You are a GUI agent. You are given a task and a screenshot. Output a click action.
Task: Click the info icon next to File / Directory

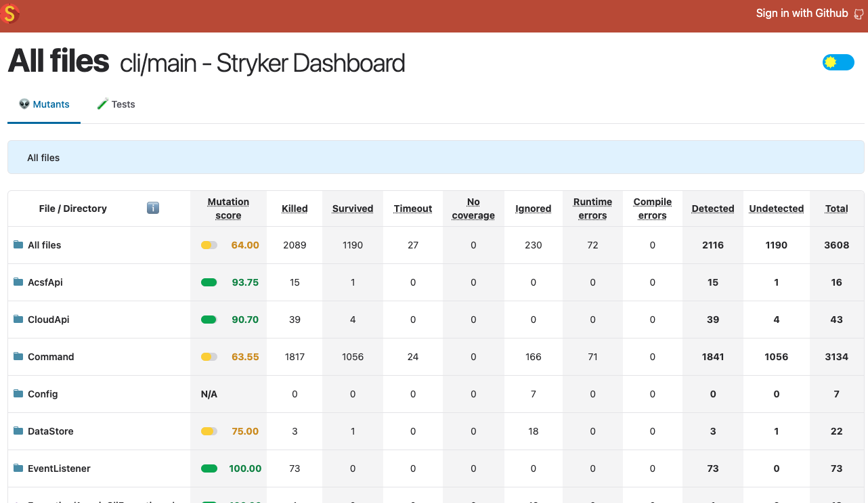153,208
